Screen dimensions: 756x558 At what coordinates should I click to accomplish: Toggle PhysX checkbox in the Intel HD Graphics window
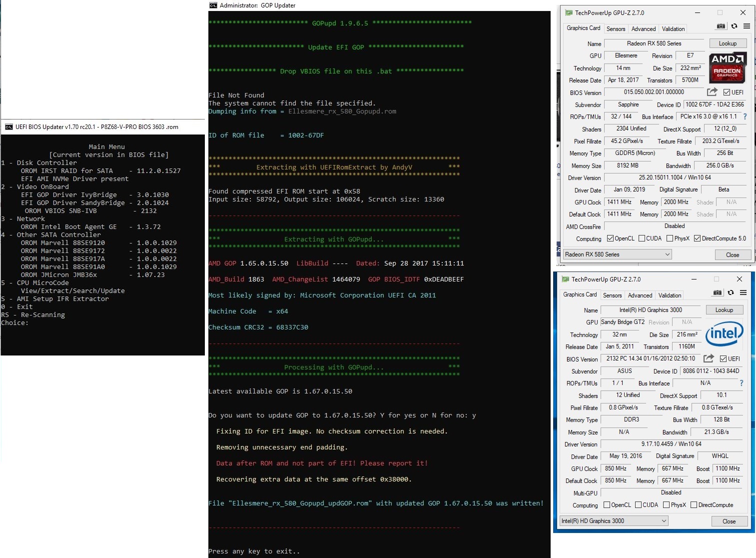[666, 505]
